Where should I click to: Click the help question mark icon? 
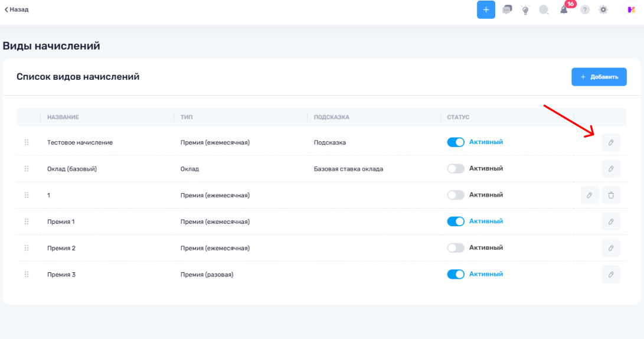tap(584, 10)
